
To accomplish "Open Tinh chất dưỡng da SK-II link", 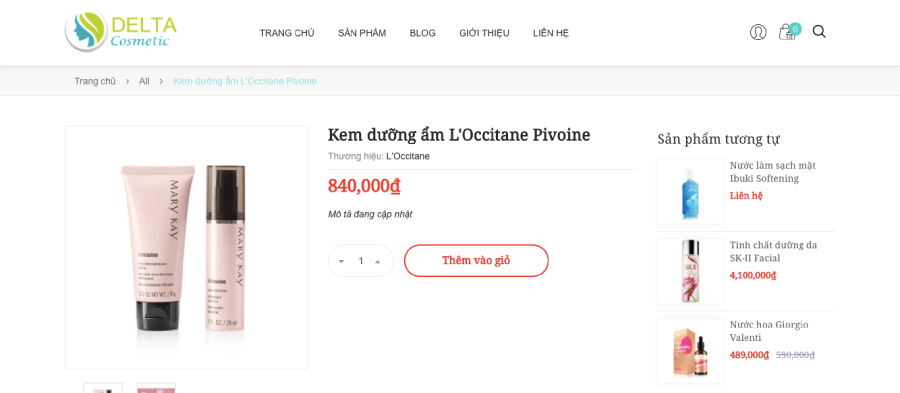I will pyautogui.click(x=773, y=251).
